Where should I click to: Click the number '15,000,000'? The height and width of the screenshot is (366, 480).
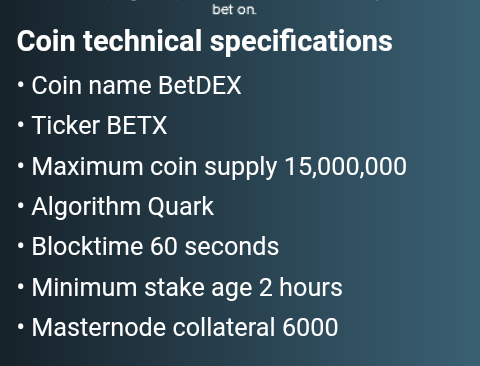[x=346, y=166]
